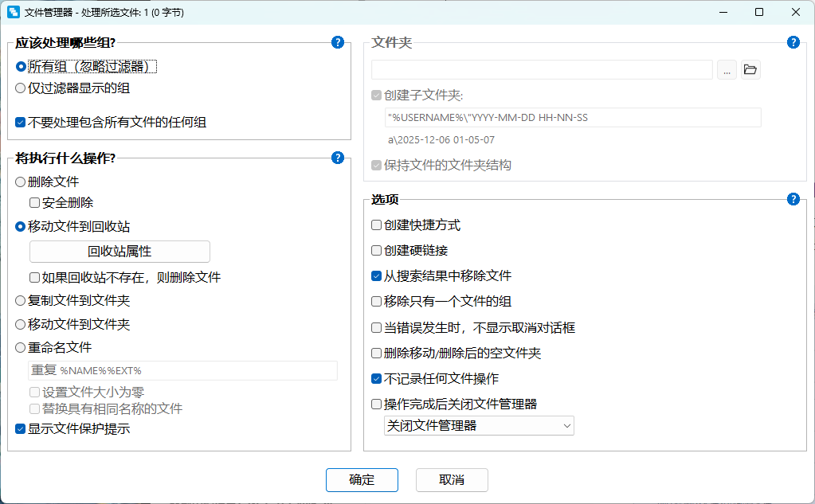Open help icon beside 文件夹 section

793,42
